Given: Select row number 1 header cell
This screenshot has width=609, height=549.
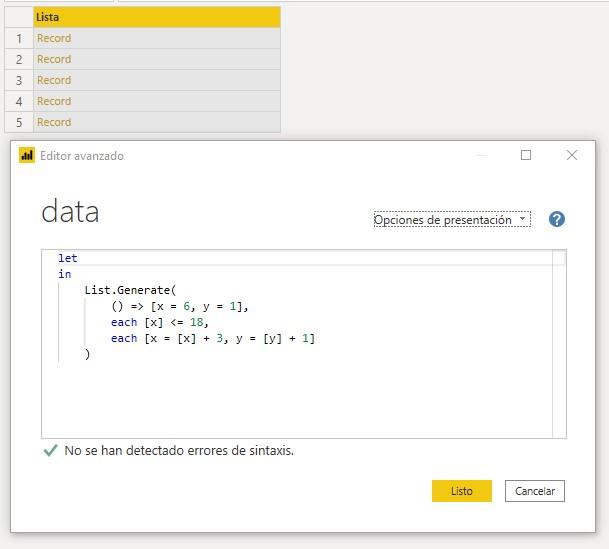Looking at the screenshot, I should click(x=18, y=38).
